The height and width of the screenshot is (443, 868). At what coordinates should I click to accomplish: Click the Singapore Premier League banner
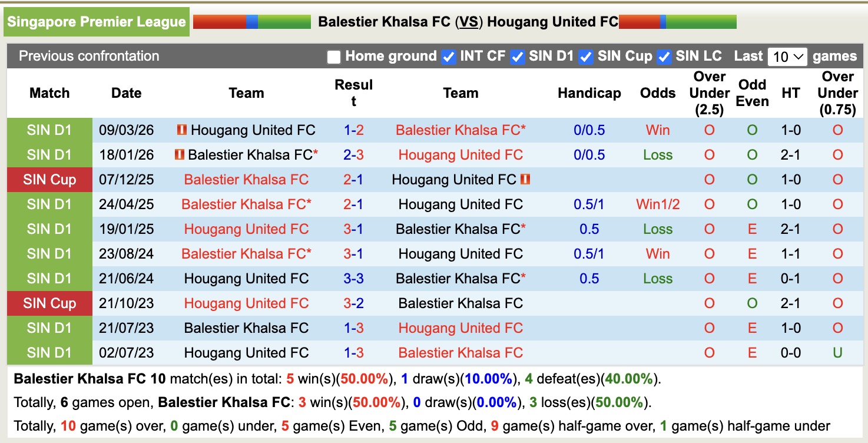(97, 21)
